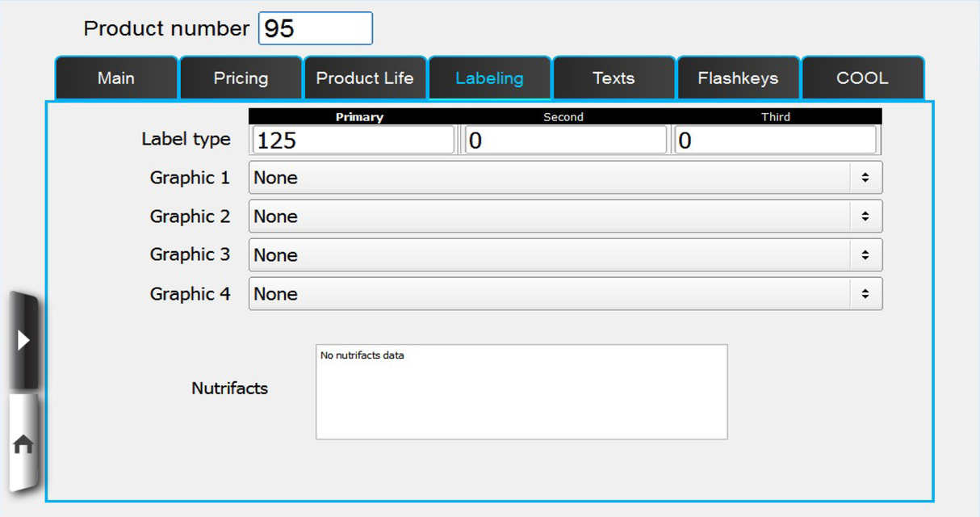Viewport: 980px width, 517px height.
Task: Click the stepper arrows on Graphic 1 dropdown
Action: tap(866, 177)
